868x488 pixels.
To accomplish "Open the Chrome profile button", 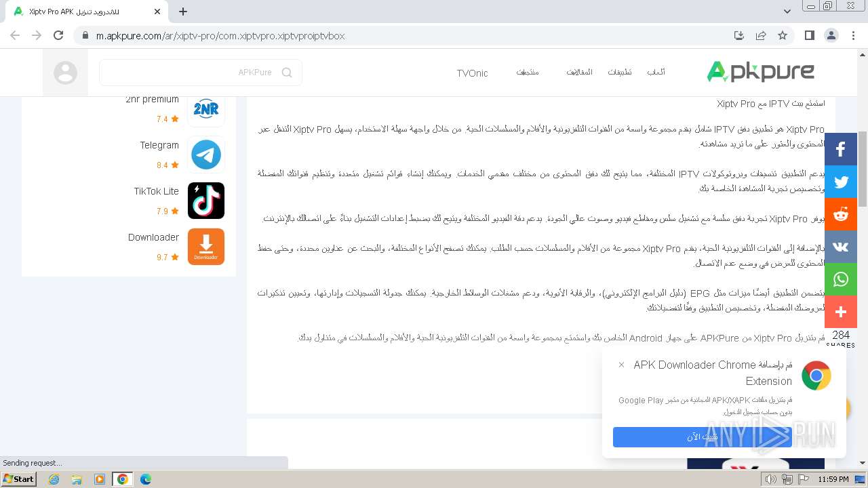I will (831, 35).
